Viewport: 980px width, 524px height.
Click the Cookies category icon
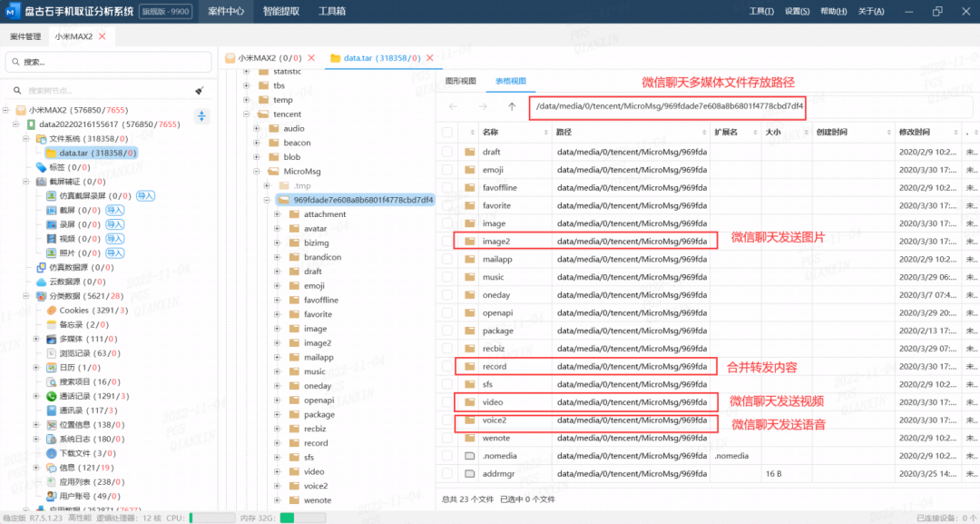pos(51,311)
